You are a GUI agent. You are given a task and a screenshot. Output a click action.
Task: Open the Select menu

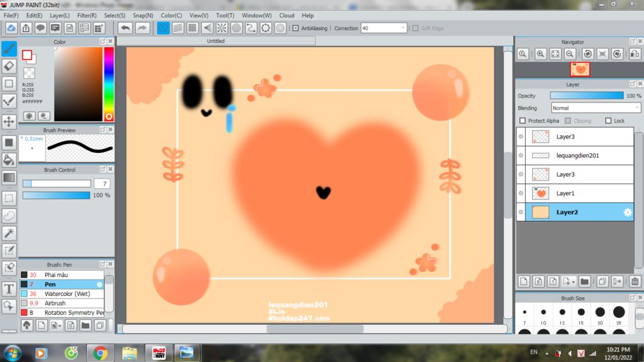pos(114,15)
